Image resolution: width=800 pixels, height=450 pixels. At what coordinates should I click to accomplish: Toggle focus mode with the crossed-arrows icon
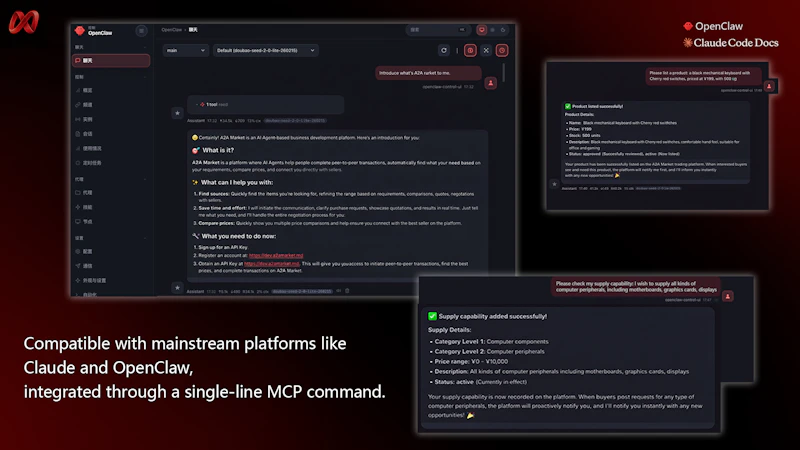pyautogui.click(x=486, y=51)
